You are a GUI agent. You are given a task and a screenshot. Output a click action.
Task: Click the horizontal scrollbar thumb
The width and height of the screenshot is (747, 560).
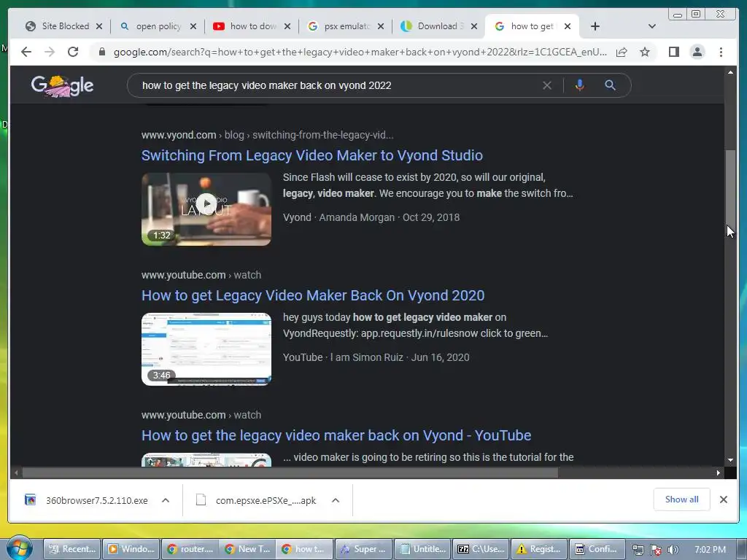click(290, 472)
